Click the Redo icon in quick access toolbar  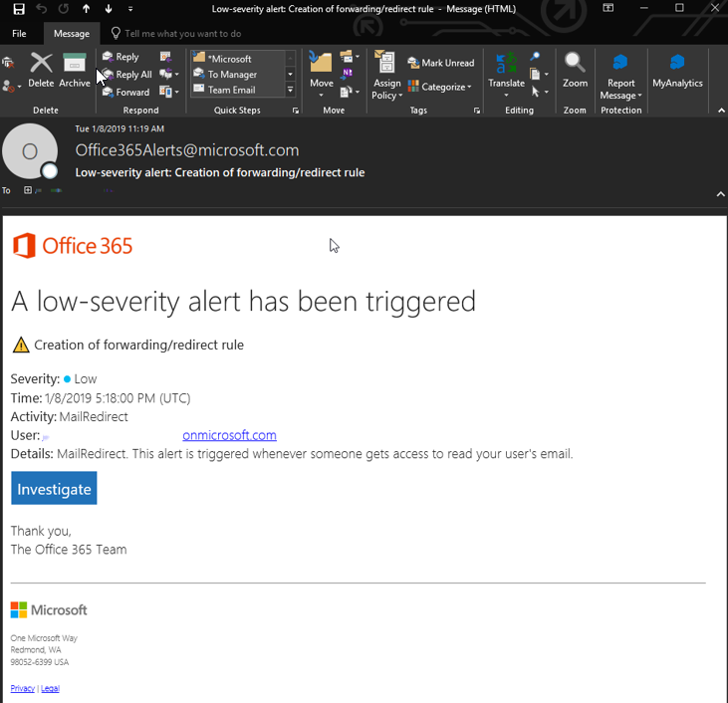tap(64, 9)
